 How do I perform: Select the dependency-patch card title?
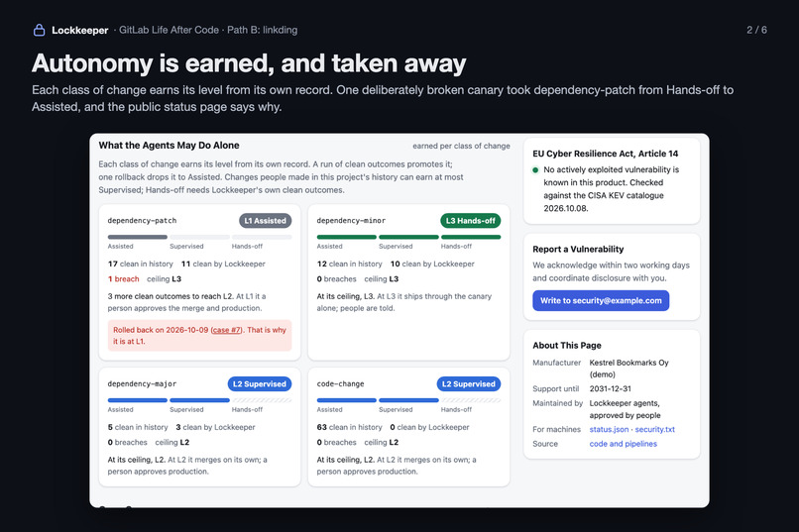pos(142,221)
